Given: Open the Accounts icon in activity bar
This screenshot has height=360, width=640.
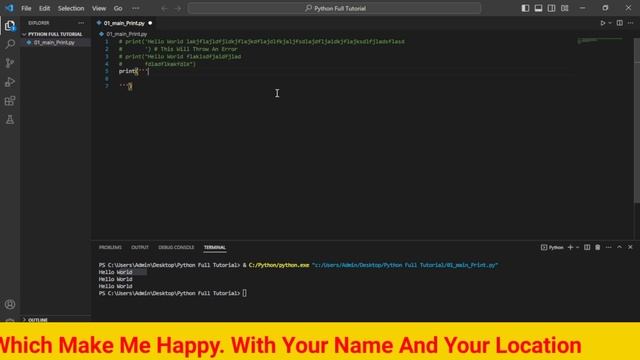Looking at the screenshot, I should 10,304.
